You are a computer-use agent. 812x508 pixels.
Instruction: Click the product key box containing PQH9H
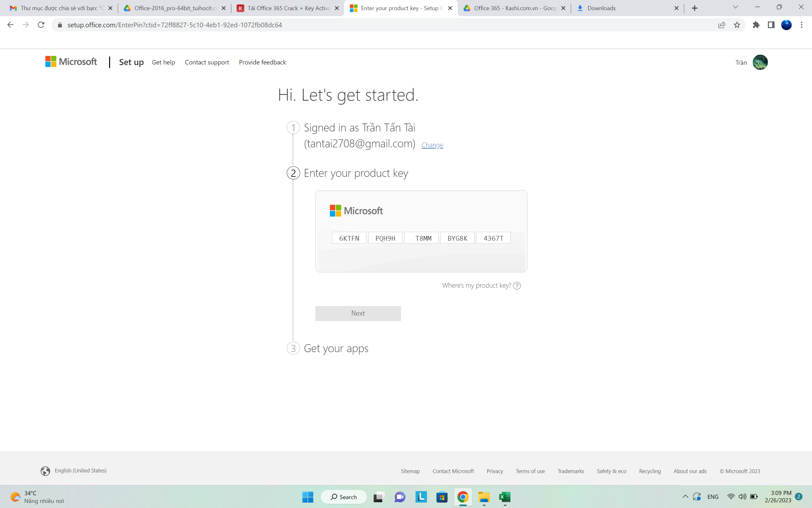click(385, 238)
